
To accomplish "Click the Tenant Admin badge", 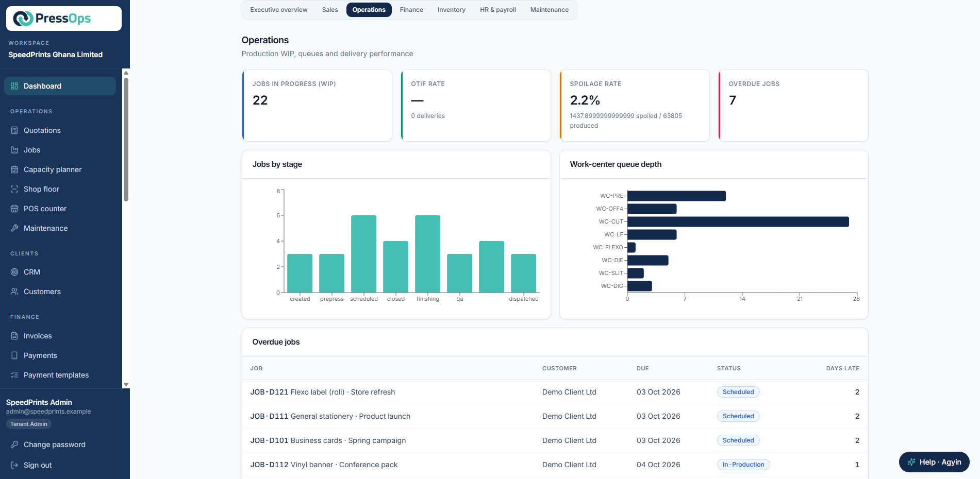I will pyautogui.click(x=29, y=424).
